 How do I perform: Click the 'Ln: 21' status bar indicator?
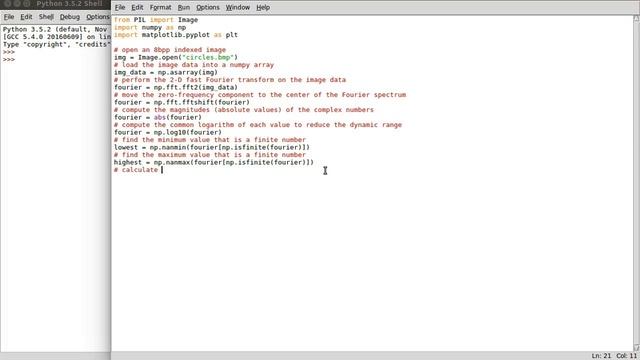click(x=601, y=356)
